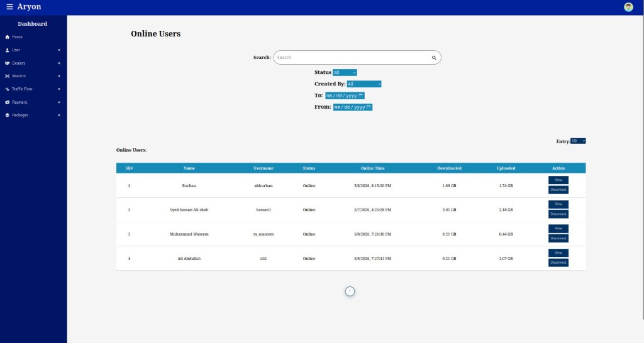Open the Dealers menu item label
Image resolution: width=644 pixels, height=343 pixels.
[x=18, y=63]
